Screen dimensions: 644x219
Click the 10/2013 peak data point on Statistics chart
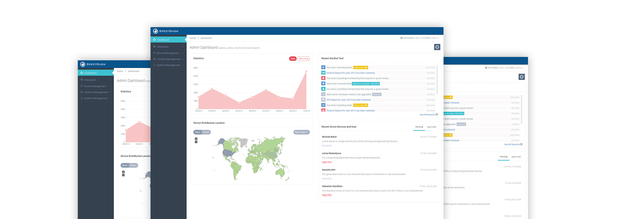[x=306, y=71]
